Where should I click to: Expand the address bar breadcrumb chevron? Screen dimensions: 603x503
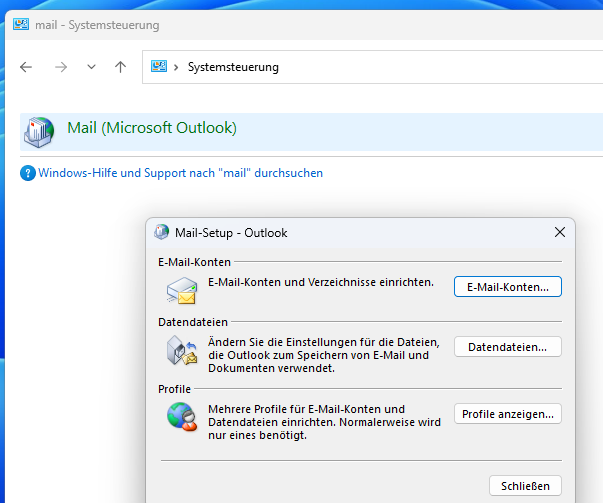point(176,67)
